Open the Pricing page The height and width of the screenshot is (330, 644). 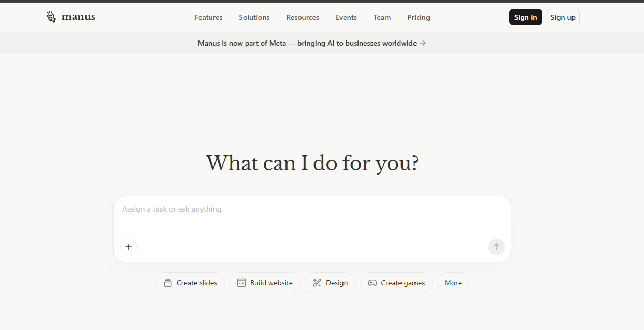click(x=419, y=17)
